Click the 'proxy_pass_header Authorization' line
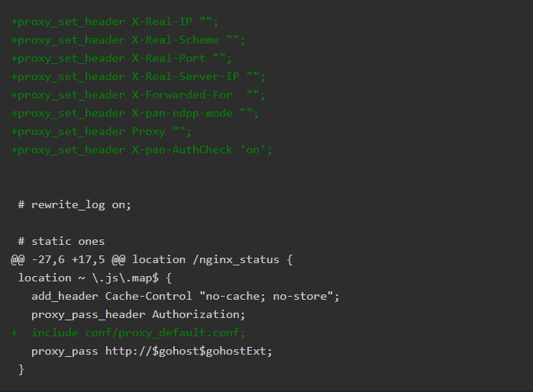 tap(138, 314)
